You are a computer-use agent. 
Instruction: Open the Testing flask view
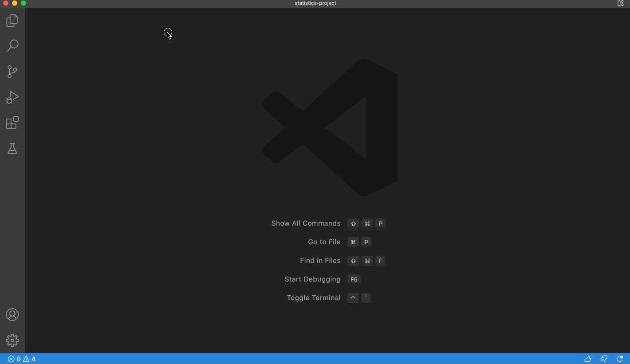pos(12,149)
